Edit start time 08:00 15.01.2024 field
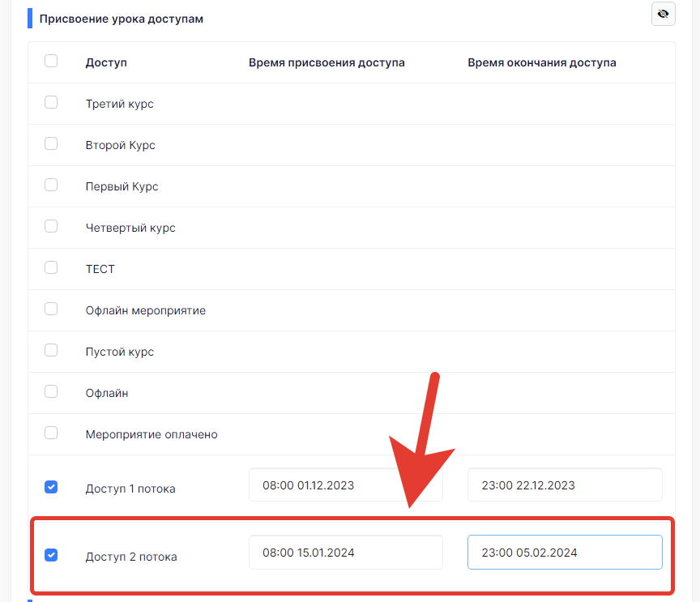 (x=346, y=553)
